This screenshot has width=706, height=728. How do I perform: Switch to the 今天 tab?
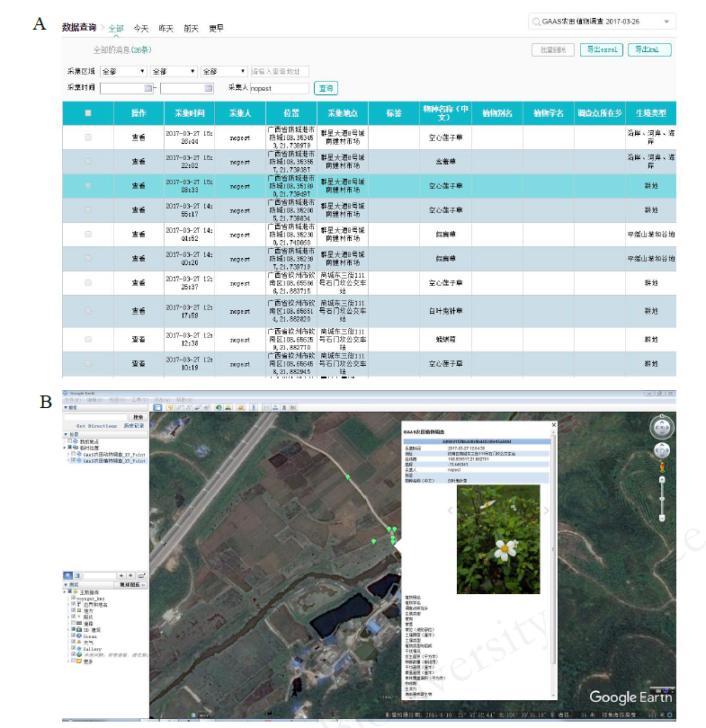click(141, 29)
